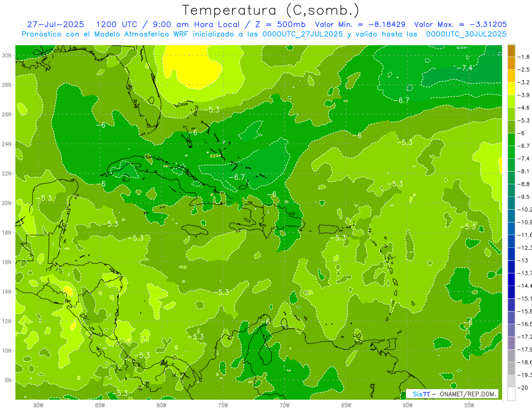The height and width of the screenshot is (411, 532).
Task: Click the -8.1 colorbar legend label
Action: tap(524, 171)
